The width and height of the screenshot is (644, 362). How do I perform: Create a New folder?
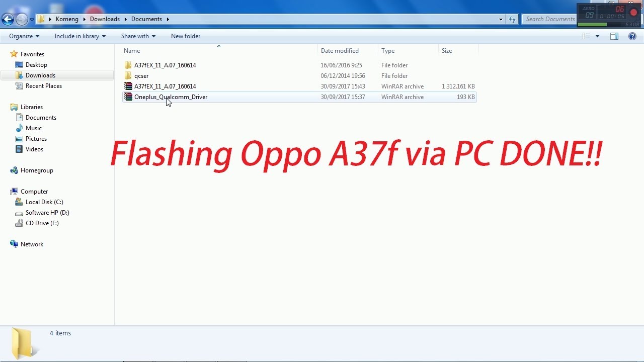point(186,36)
